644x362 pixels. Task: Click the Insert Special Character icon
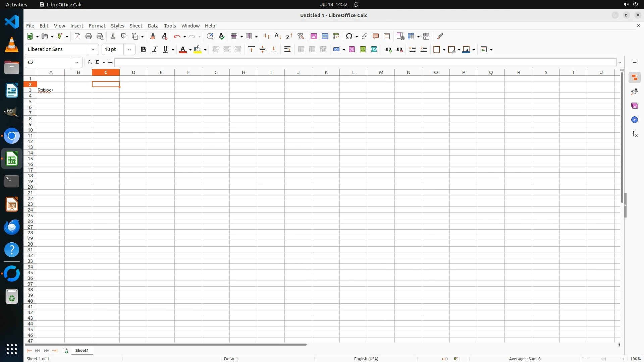pos(349,36)
